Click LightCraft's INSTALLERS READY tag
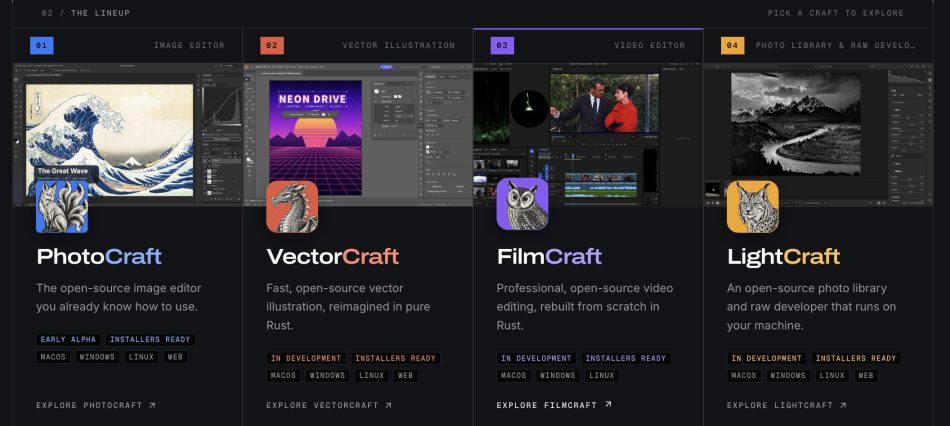 click(x=856, y=359)
